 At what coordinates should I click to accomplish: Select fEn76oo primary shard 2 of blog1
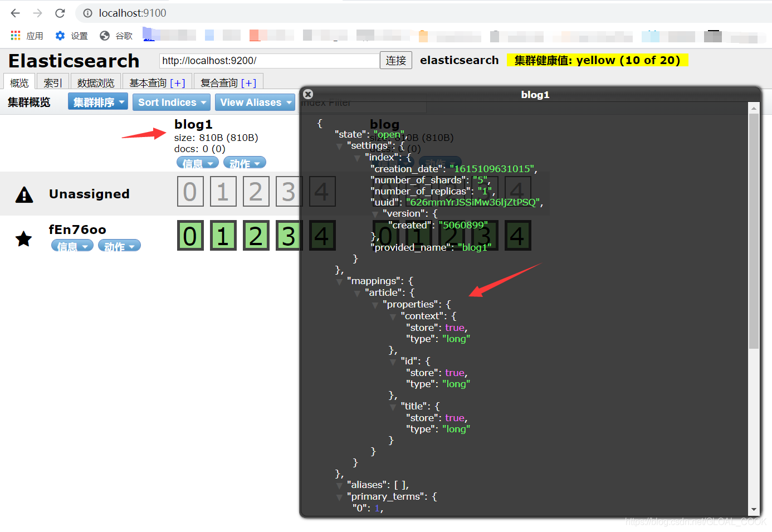click(256, 236)
